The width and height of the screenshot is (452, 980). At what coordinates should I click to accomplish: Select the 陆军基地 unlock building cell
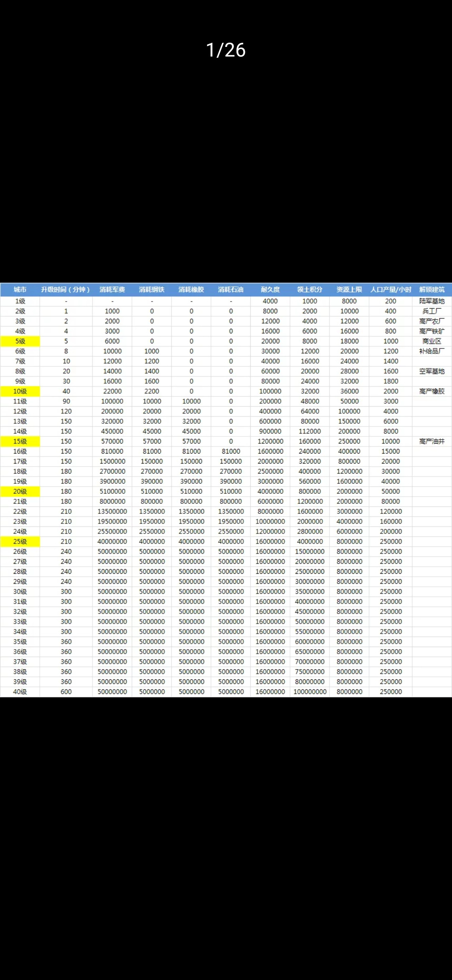(432, 301)
